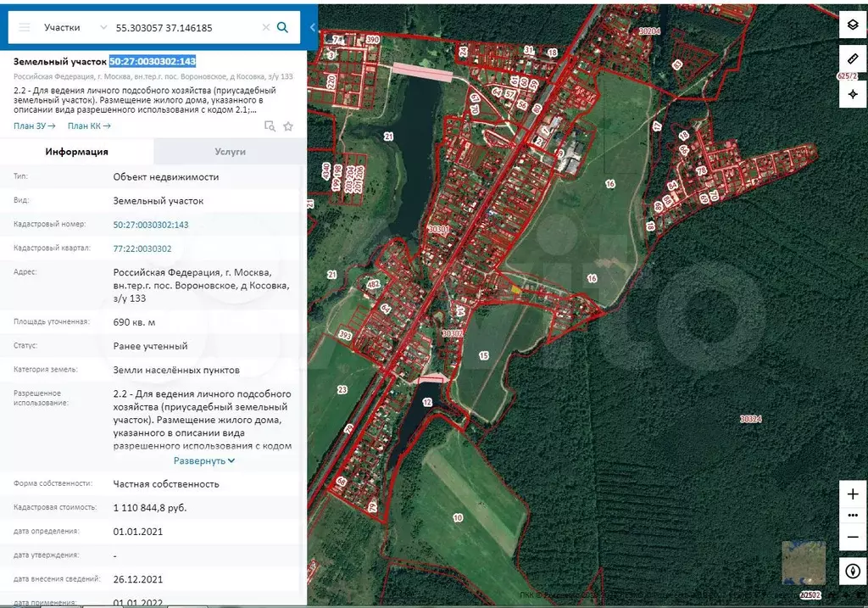
Task: Switch to the Услуги tab
Action: (x=229, y=152)
